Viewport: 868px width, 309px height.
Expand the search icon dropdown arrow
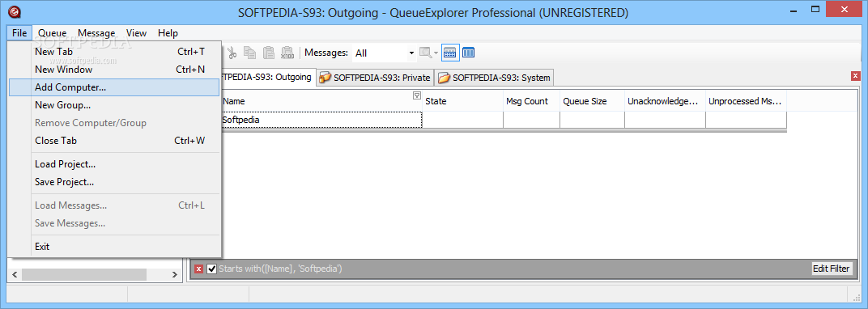coord(436,53)
